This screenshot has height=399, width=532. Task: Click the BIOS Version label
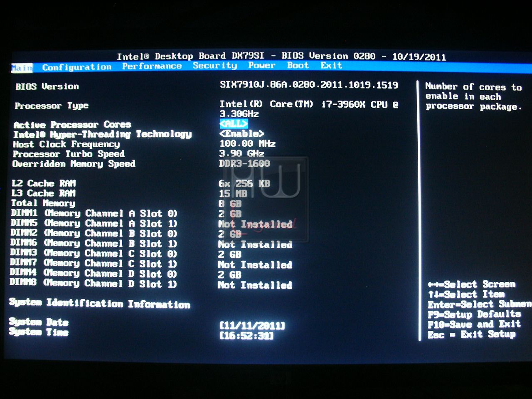(47, 86)
